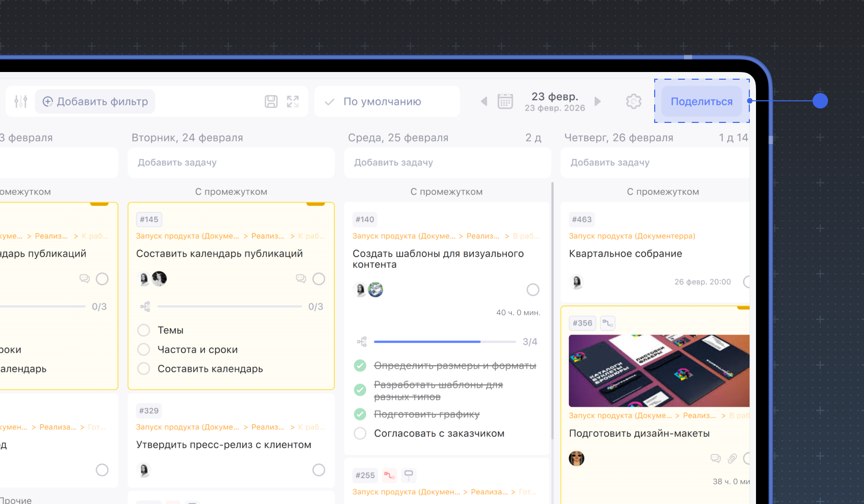This screenshot has height=504, width=864.
Task: Open board settings gear icon
Action: [634, 101]
